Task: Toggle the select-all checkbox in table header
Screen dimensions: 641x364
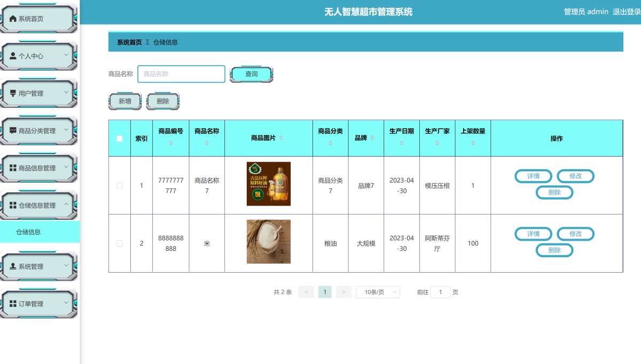Action: click(x=120, y=139)
